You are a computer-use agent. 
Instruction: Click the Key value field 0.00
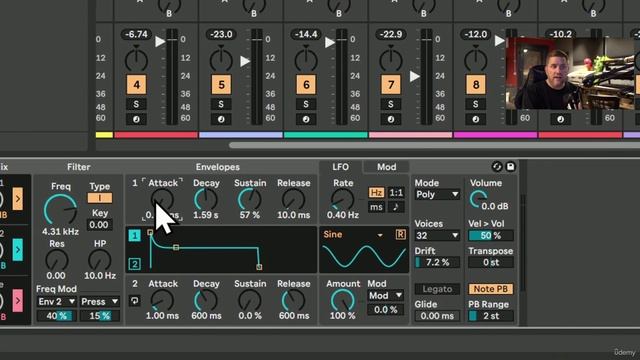click(x=99, y=225)
